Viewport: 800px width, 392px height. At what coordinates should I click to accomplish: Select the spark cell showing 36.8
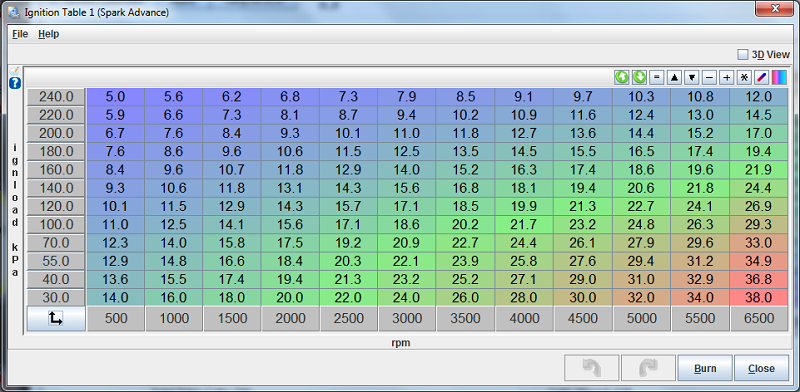759,279
